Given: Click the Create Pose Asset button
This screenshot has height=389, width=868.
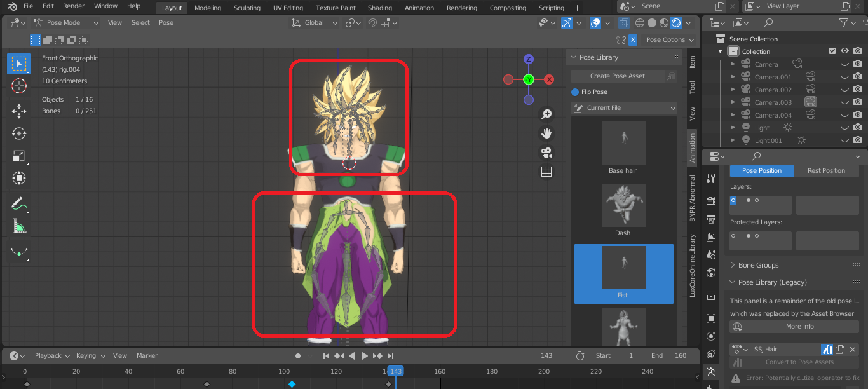Looking at the screenshot, I should click(617, 76).
